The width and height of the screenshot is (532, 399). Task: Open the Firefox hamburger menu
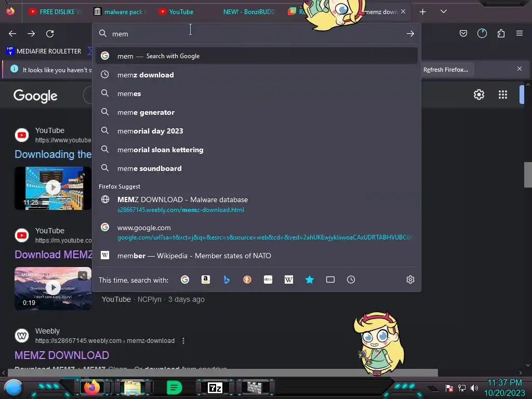(x=520, y=33)
